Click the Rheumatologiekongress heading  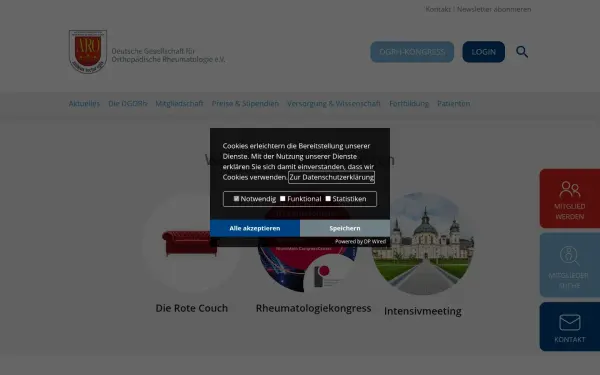313,308
